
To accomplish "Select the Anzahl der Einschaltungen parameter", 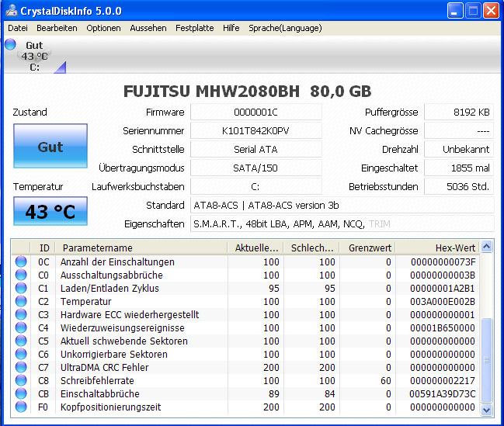I will click(x=117, y=261).
